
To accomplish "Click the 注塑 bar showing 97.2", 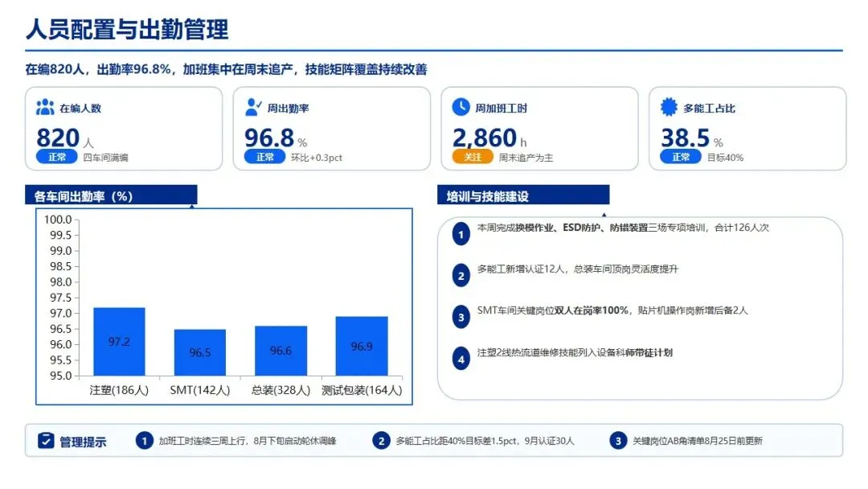I will coord(119,342).
